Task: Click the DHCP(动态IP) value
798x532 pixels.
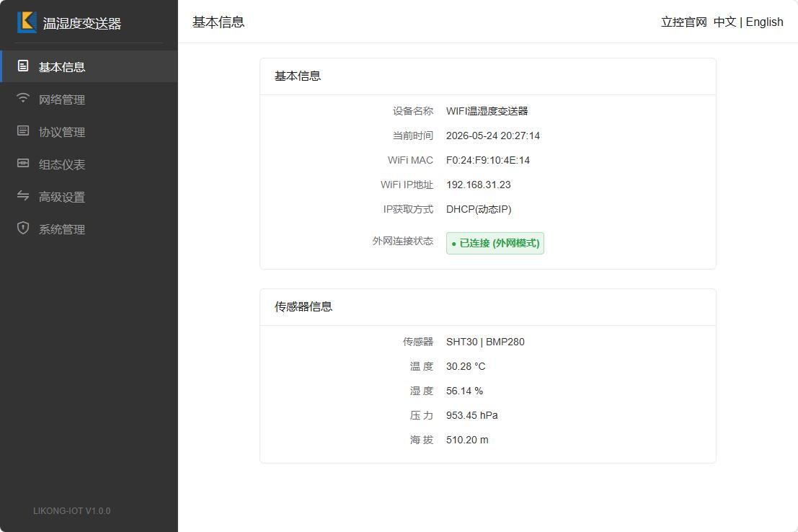Action: click(479, 209)
